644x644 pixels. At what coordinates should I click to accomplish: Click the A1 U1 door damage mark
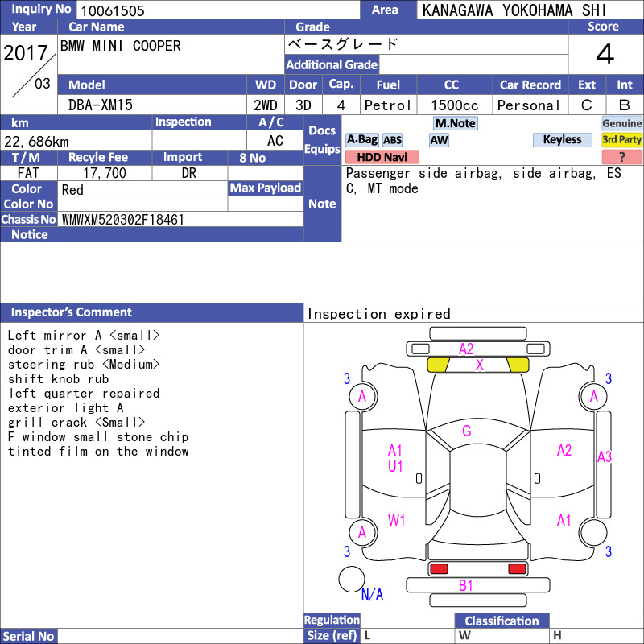(x=395, y=458)
